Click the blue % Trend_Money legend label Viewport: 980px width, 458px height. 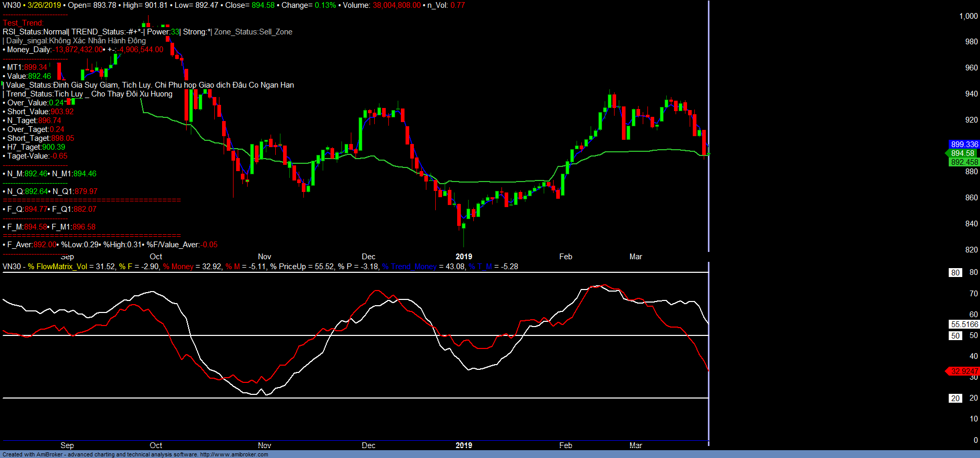coord(409,267)
